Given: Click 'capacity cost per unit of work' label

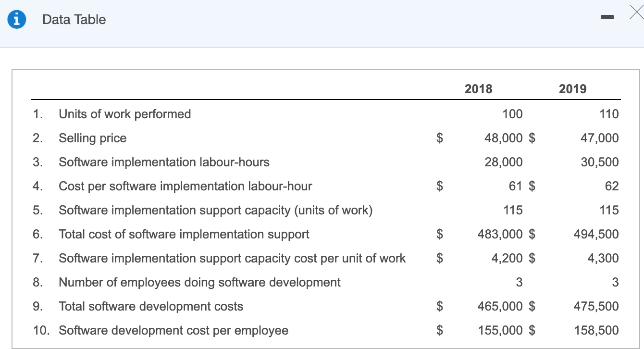Looking at the screenshot, I should click(326, 258).
